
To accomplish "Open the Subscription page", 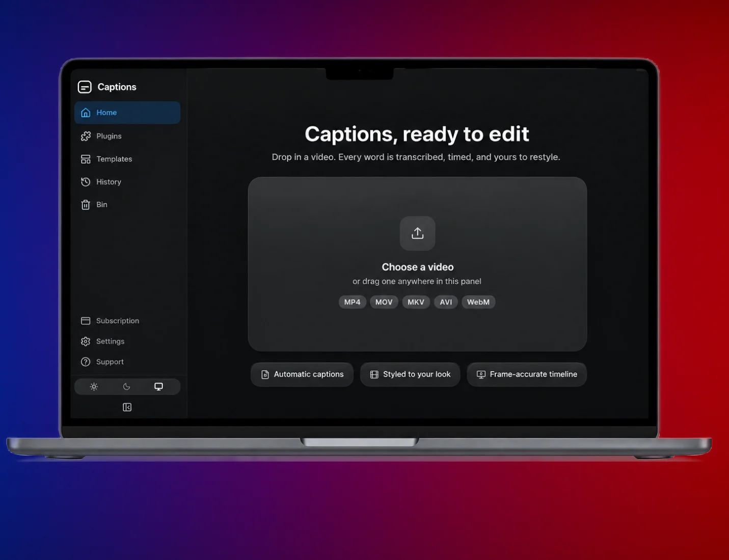I will click(x=127, y=321).
